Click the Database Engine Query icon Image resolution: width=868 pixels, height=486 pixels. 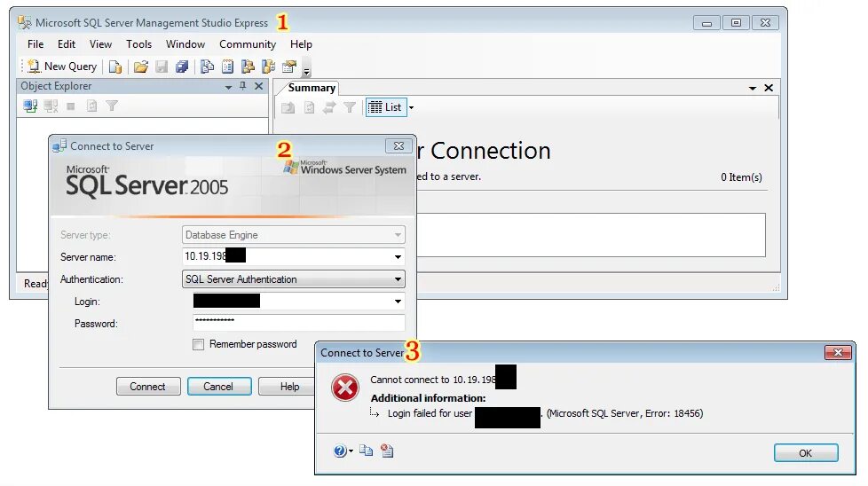[x=115, y=67]
